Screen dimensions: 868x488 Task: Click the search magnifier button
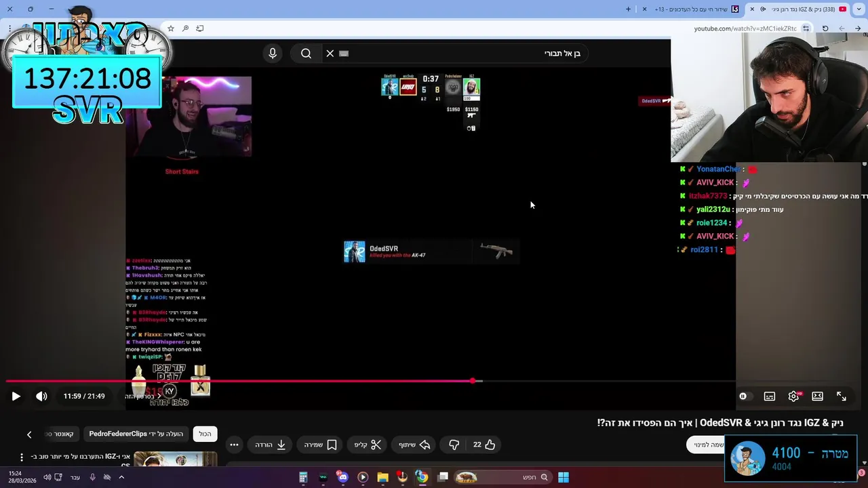pos(306,54)
